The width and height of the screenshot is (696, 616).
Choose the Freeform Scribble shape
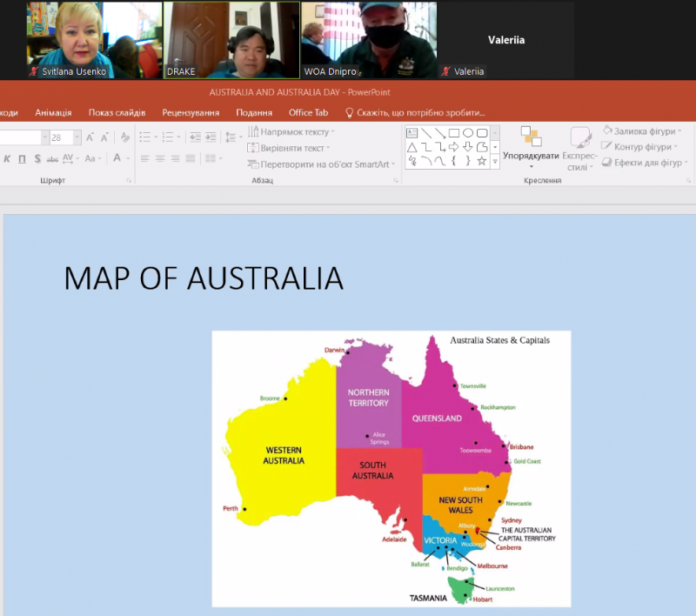412,161
